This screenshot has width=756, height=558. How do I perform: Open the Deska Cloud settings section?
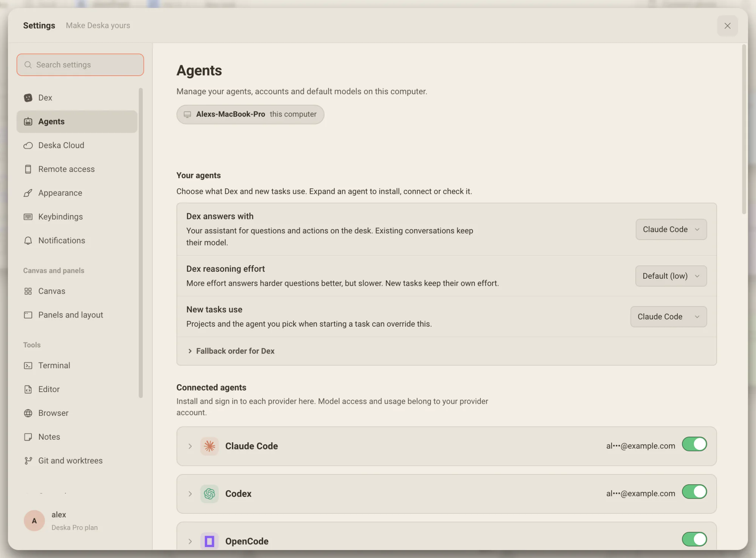click(x=77, y=145)
